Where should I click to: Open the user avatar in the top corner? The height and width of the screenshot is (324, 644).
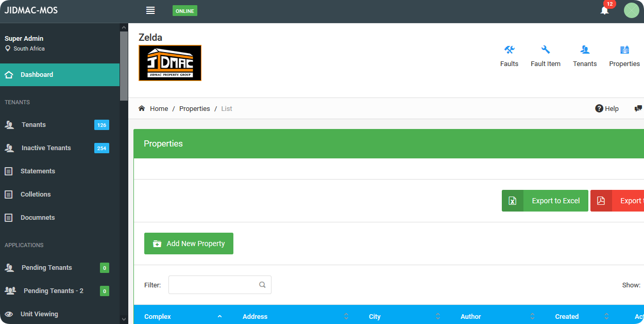(x=631, y=10)
